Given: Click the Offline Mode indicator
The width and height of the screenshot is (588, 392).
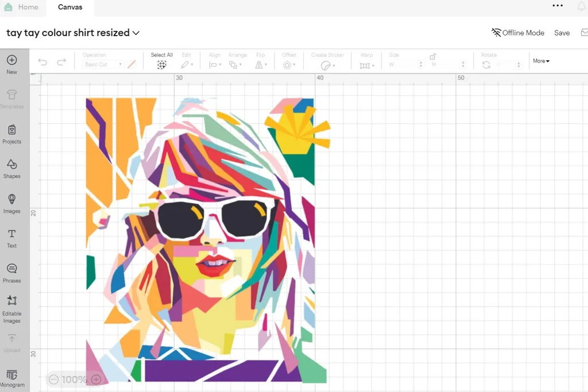Looking at the screenshot, I should [518, 33].
